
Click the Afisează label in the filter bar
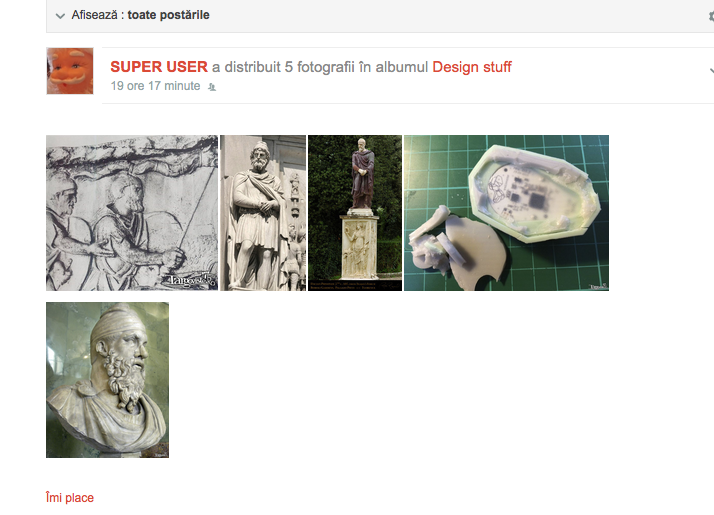coord(94,15)
